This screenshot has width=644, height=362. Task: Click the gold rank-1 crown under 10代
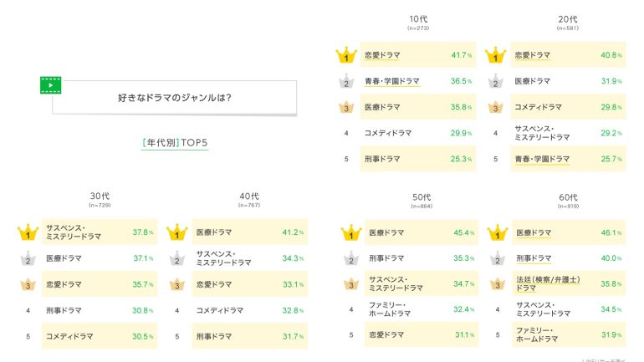[x=345, y=57]
